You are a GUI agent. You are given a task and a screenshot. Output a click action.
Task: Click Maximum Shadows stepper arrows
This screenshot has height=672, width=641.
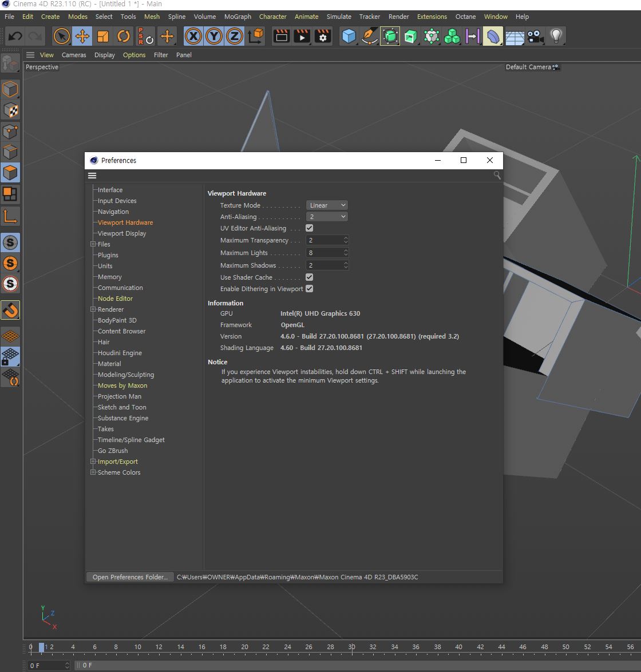346,265
